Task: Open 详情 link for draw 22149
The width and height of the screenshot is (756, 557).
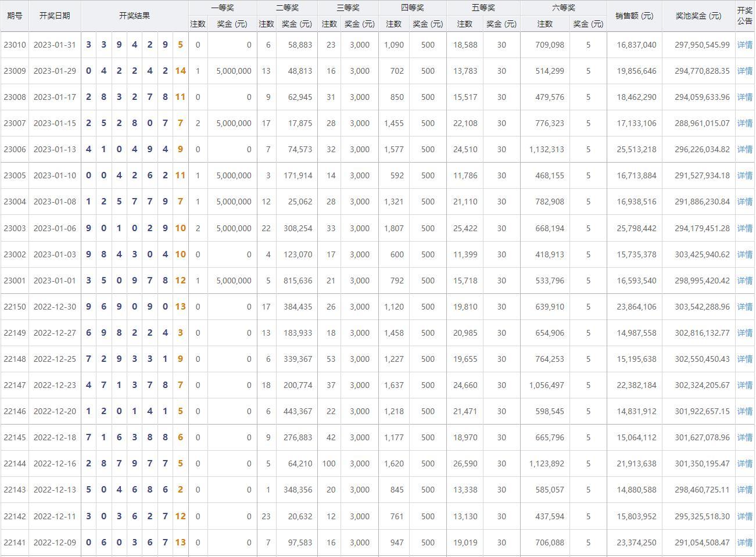Action: coord(744,333)
